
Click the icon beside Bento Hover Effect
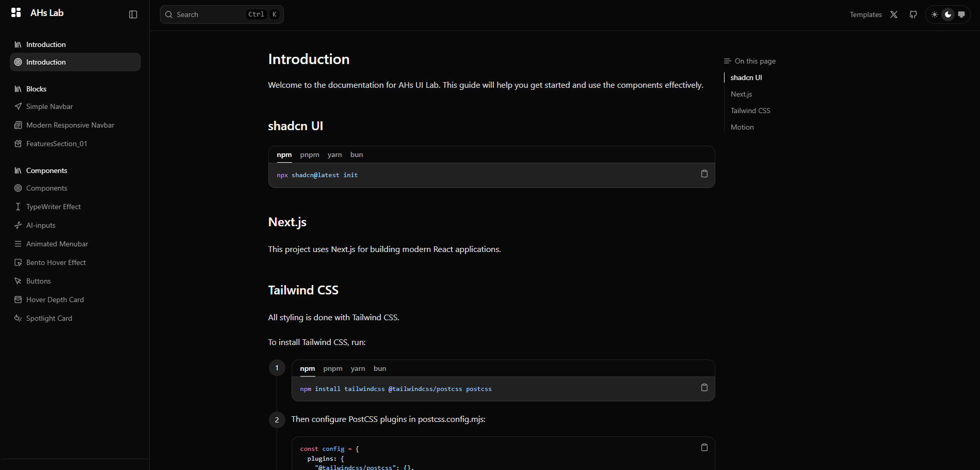18,262
